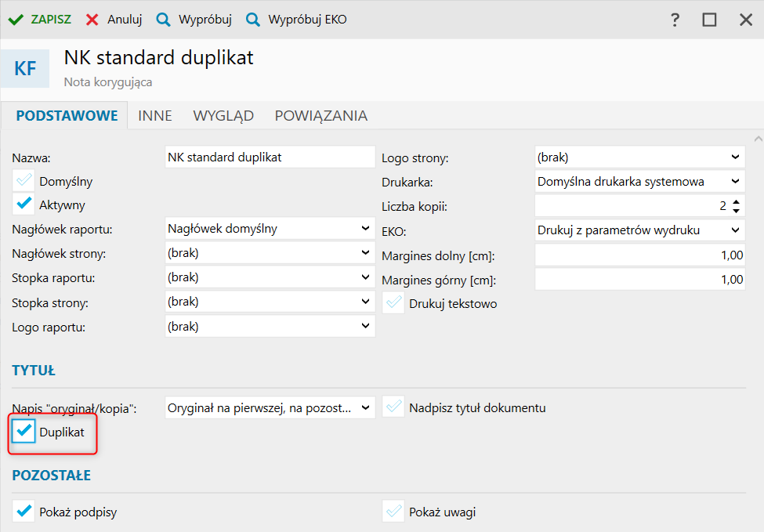Click the Wypróbuj EKO button label
764x532 pixels.
coord(307,20)
